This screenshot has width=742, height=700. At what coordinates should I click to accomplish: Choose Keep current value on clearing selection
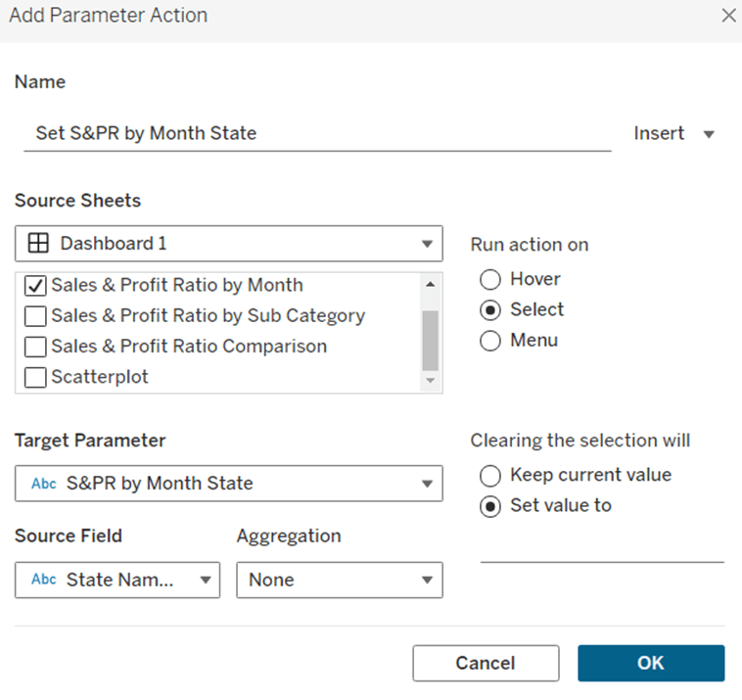pyautogui.click(x=490, y=475)
